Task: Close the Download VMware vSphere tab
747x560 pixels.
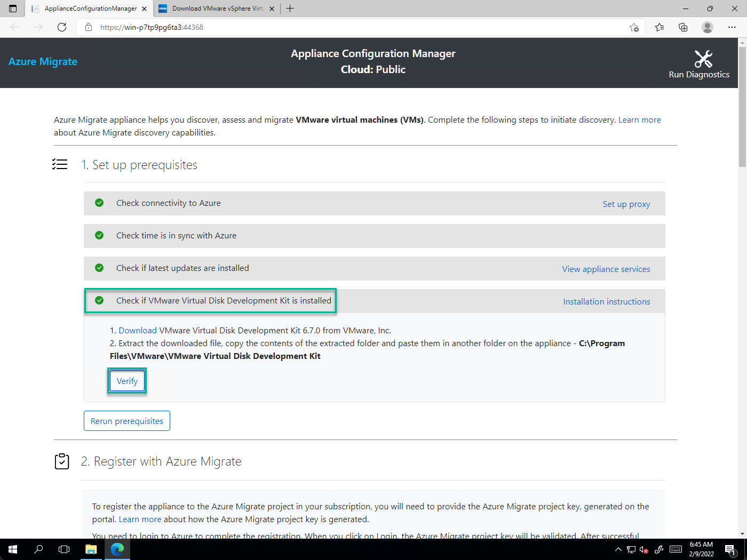Action: point(272,9)
